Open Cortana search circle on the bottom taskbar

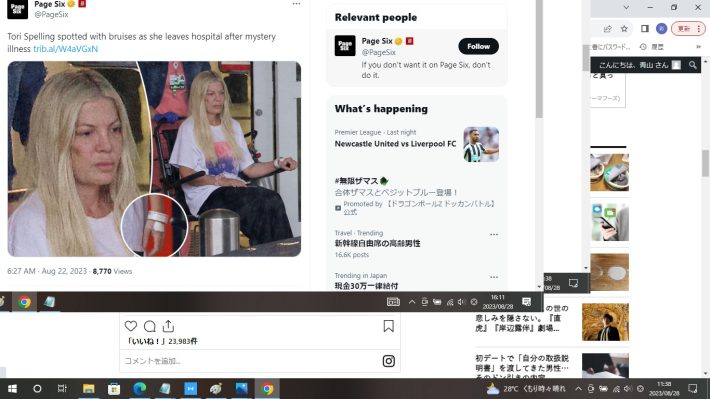[x=37, y=389]
